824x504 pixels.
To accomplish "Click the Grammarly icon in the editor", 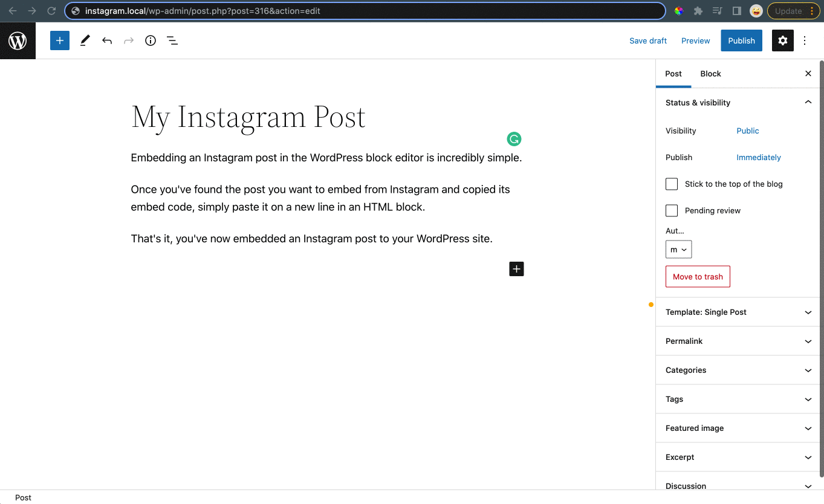I will pos(514,139).
